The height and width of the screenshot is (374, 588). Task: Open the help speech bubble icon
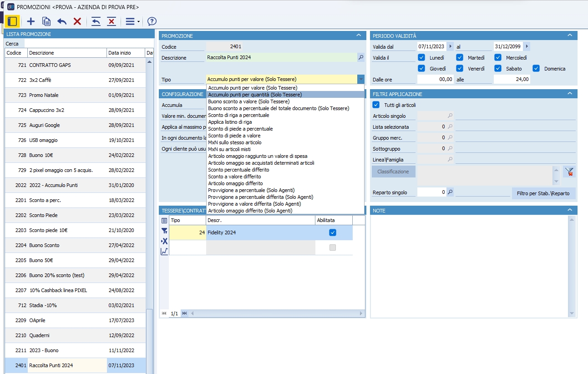coord(152,21)
